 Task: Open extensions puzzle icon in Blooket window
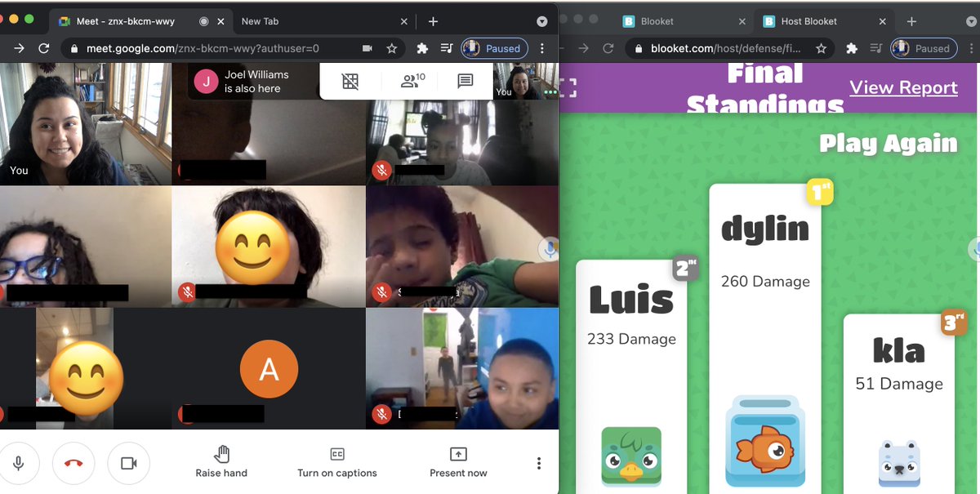[852, 48]
